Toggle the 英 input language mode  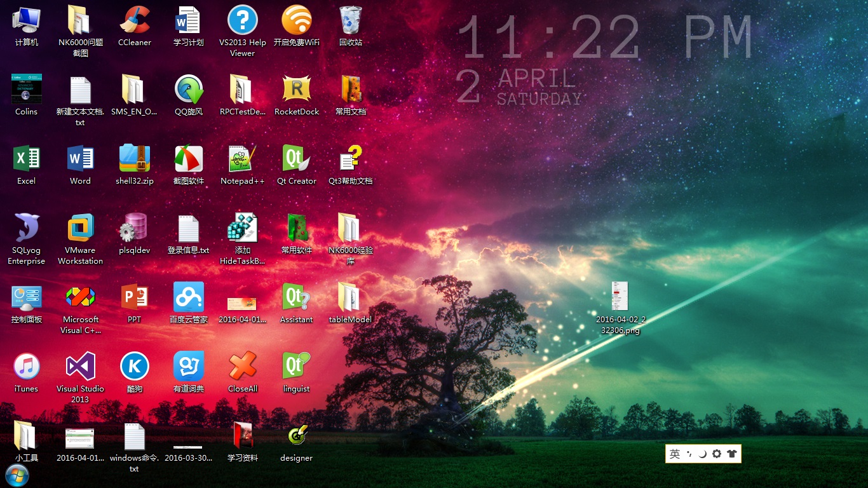pyautogui.click(x=675, y=454)
